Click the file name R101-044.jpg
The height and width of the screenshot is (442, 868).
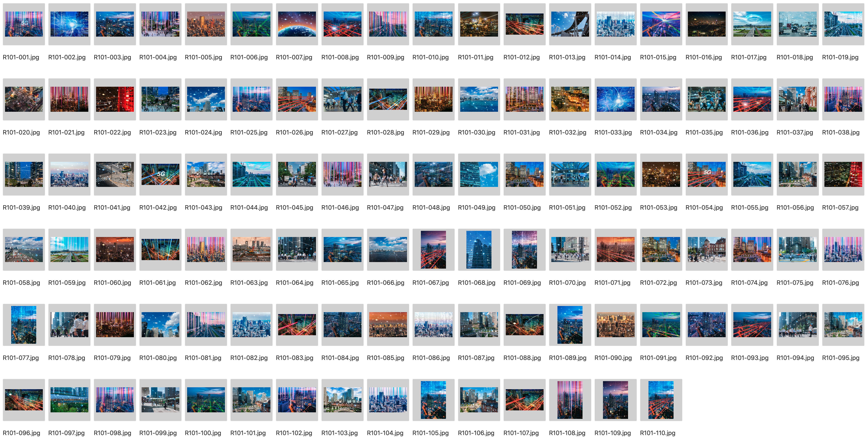[x=249, y=207]
